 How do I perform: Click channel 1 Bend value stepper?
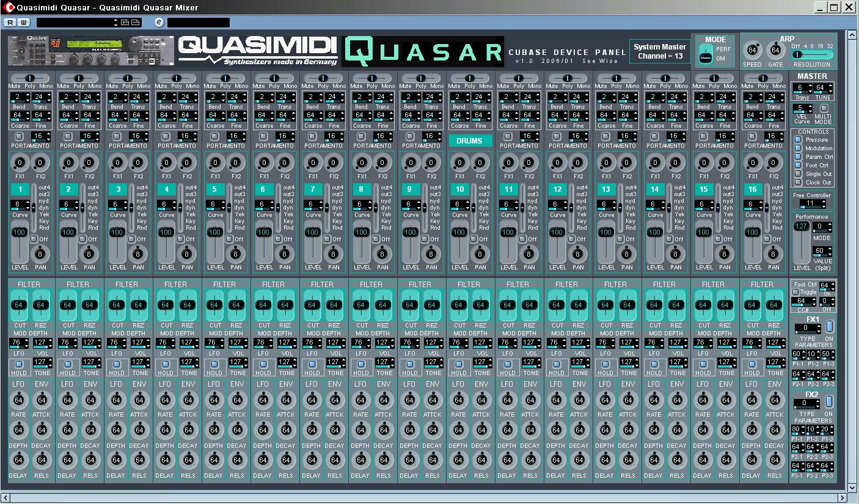point(20,98)
